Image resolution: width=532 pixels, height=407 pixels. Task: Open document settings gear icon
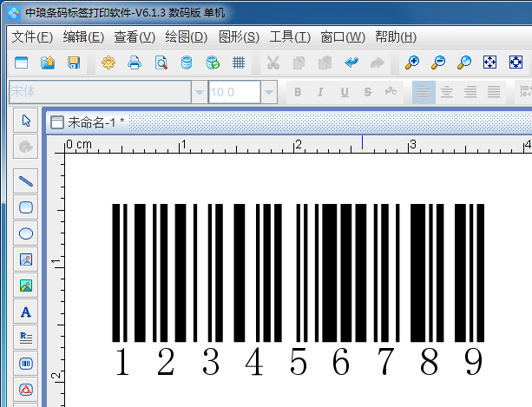108,62
